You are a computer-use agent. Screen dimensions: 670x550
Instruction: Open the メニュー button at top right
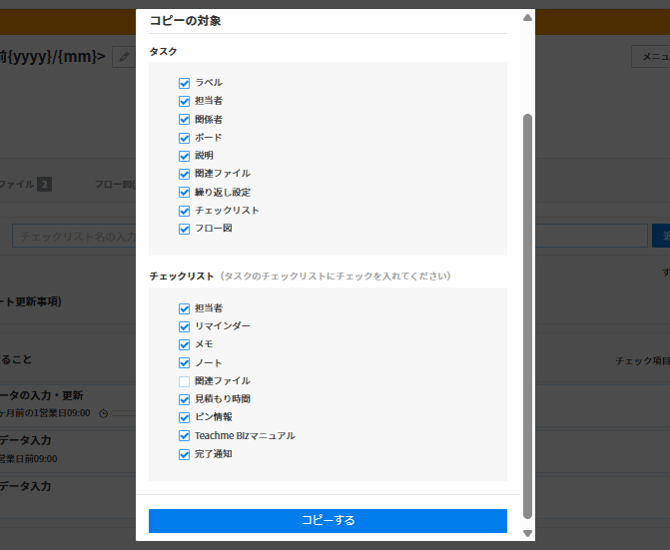[x=651, y=57]
